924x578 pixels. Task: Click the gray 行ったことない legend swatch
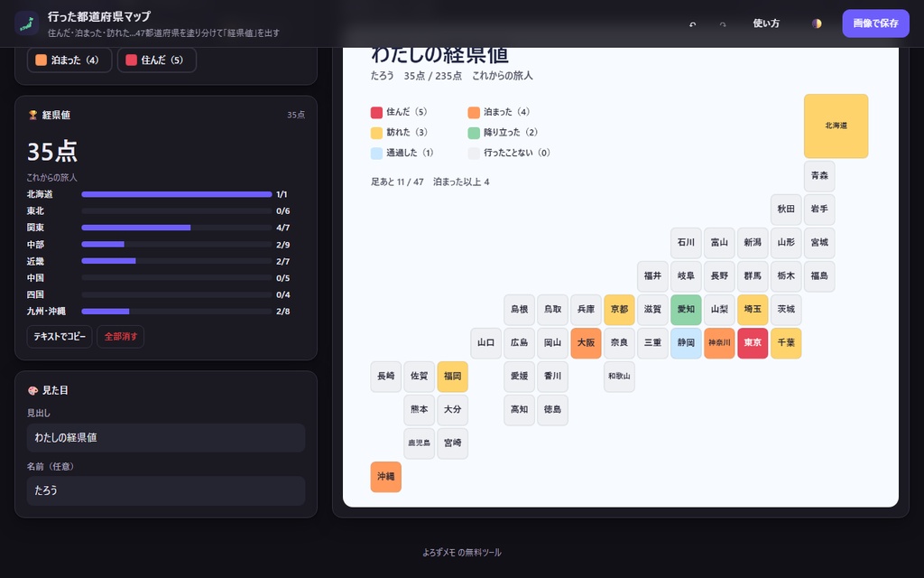tap(474, 154)
